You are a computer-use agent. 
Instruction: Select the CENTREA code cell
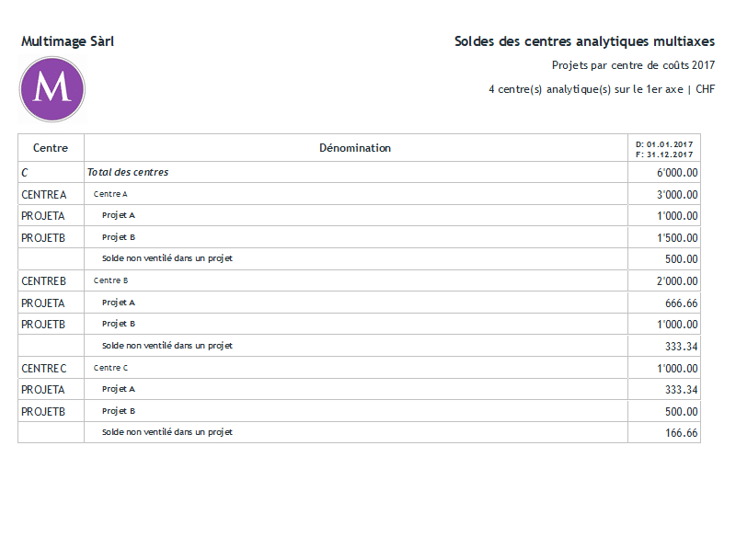(44, 194)
